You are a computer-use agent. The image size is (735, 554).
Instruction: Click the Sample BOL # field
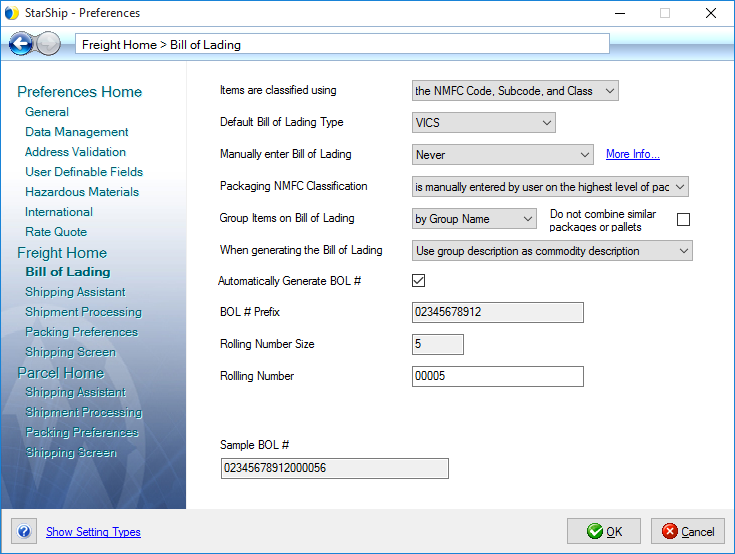(335, 468)
